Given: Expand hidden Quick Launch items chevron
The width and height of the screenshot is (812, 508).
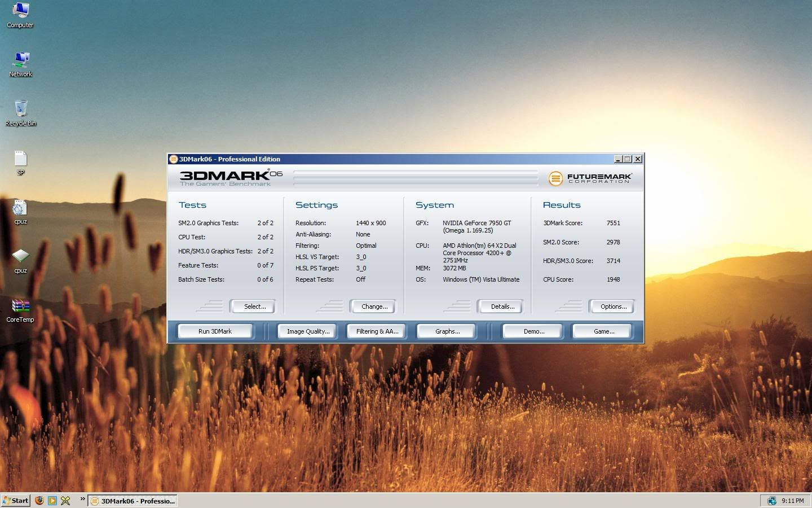Looking at the screenshot, I should click(82, 498).
